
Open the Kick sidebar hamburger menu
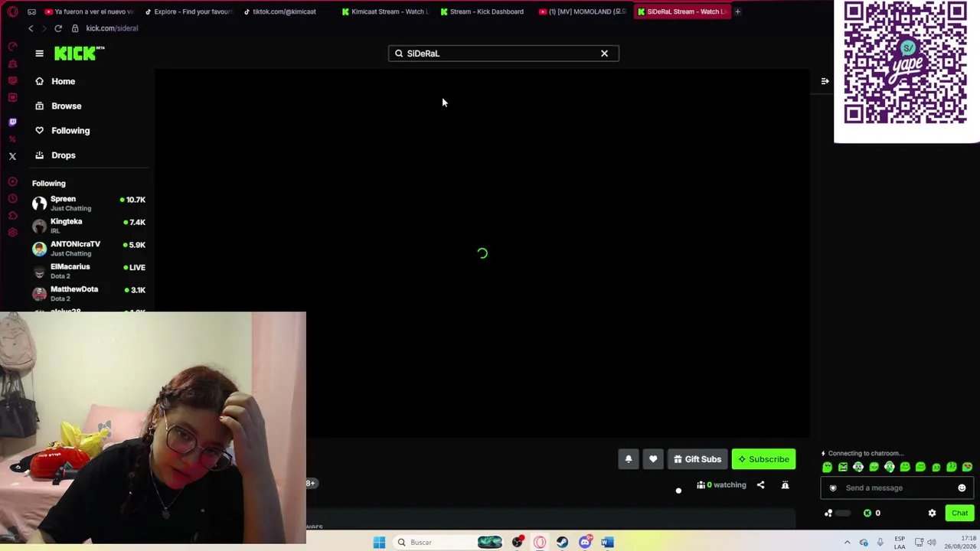pos(39,54)
